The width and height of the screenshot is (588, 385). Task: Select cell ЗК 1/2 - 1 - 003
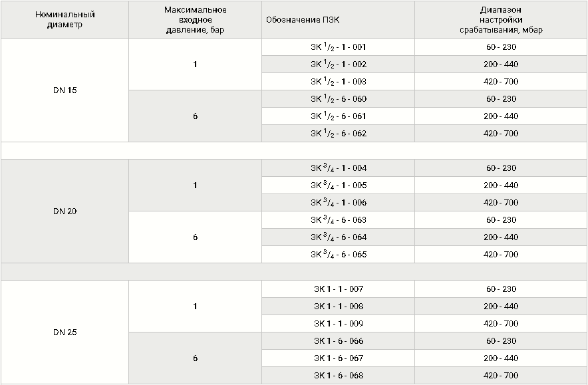pyautogui.click(x=338, y=81)
